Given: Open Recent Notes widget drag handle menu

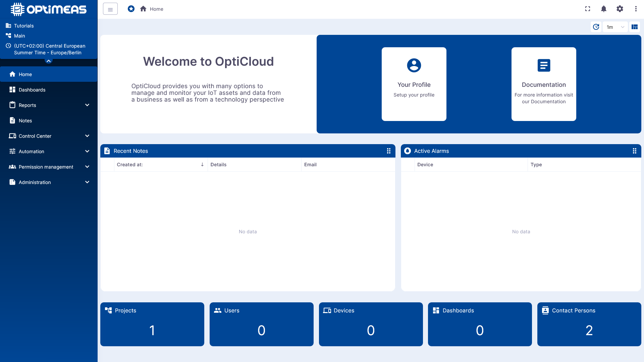Looking at the screenshot, I should 389,151.
